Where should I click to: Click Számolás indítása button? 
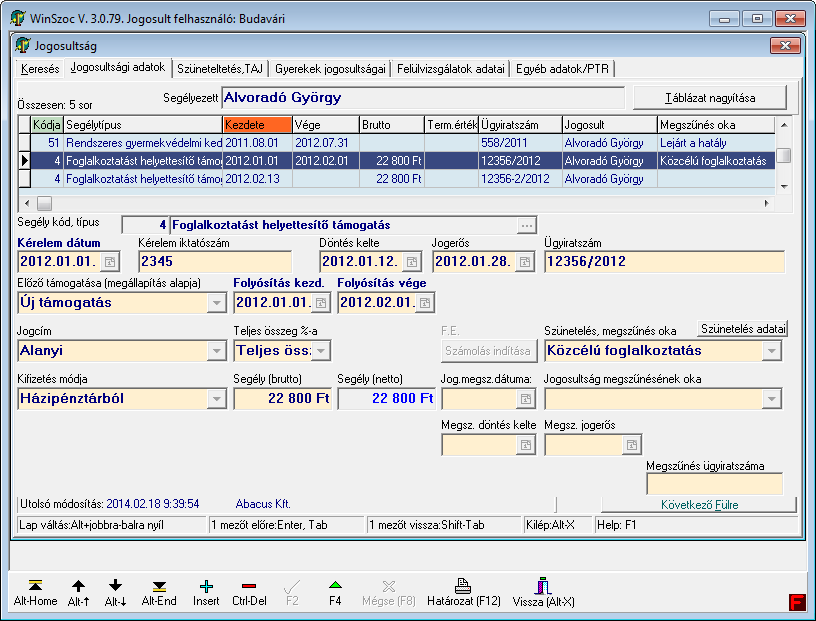coord(488,351)
